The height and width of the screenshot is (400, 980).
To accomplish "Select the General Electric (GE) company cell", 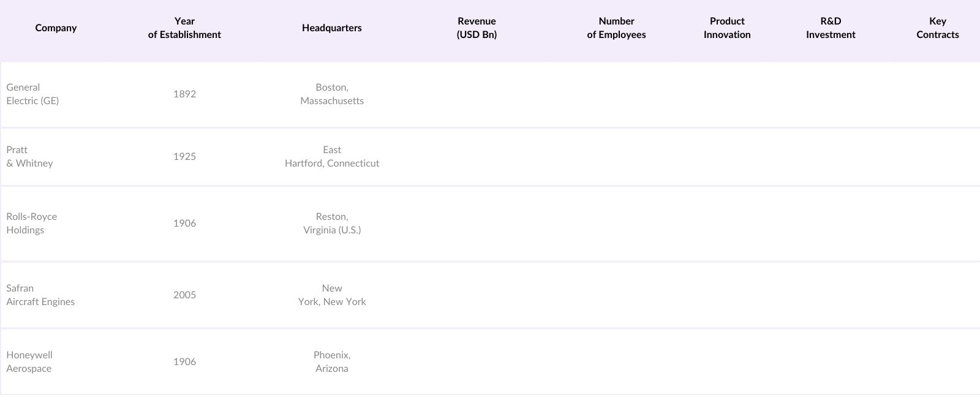I will pyautogui.click(x=32, y=94).
